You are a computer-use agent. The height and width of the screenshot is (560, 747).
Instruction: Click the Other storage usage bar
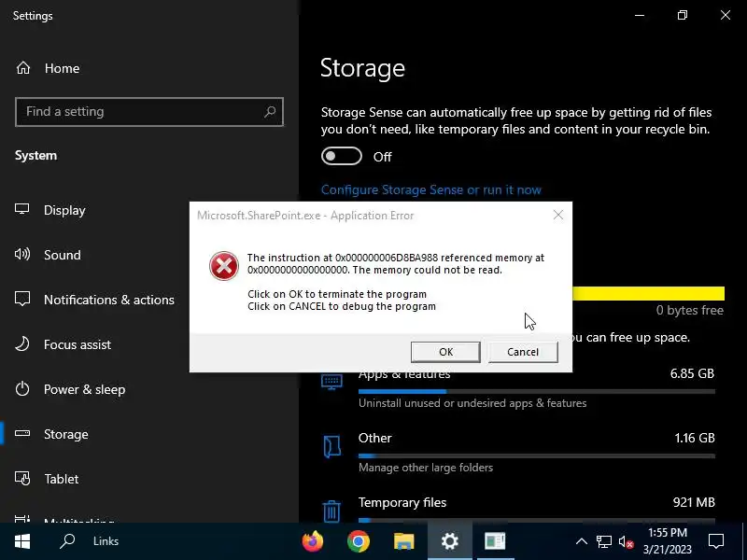[536, 455]
